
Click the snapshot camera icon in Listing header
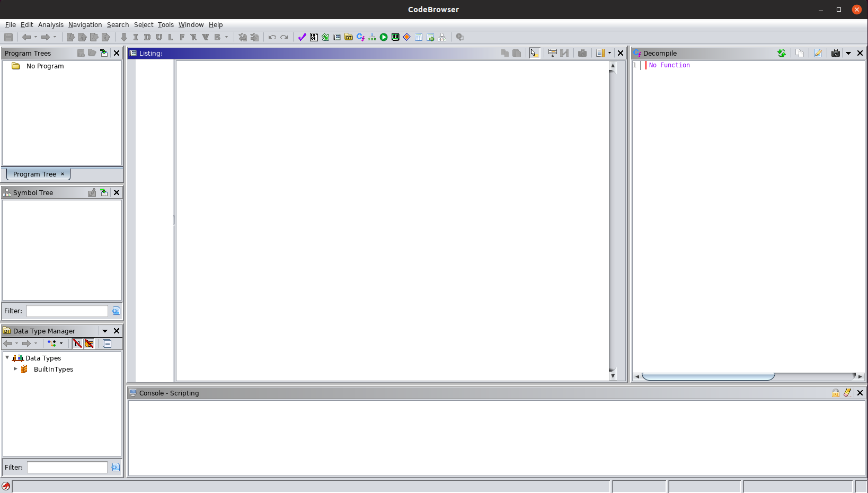tap(582, 53)
